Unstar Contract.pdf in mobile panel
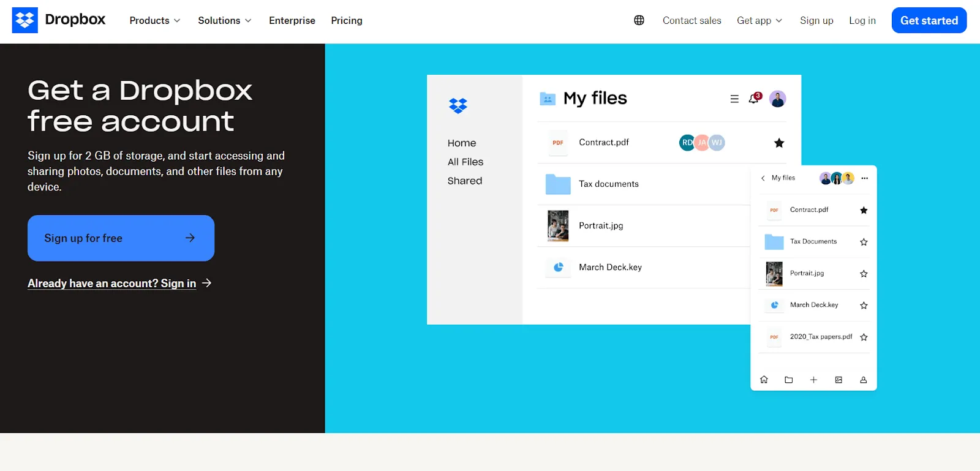This screenshot has height=471, width=980. [864, 210]
